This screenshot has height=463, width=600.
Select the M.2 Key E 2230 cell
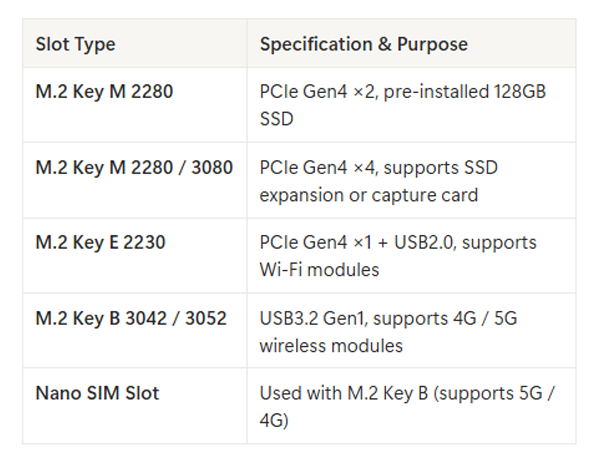100,242
